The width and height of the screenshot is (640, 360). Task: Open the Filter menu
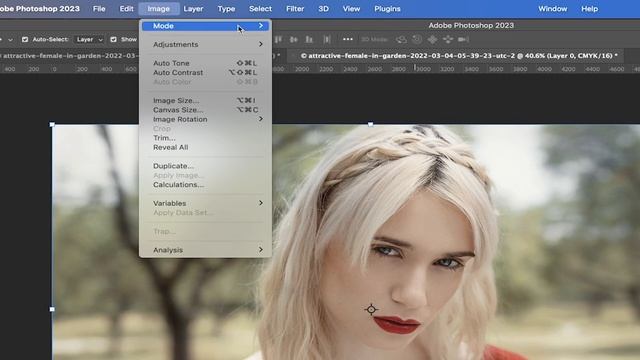click(295, 9)
